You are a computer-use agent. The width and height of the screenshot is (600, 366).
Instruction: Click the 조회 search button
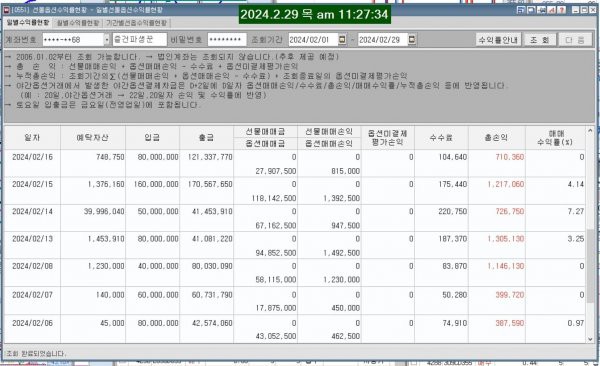tap(540, 39)
